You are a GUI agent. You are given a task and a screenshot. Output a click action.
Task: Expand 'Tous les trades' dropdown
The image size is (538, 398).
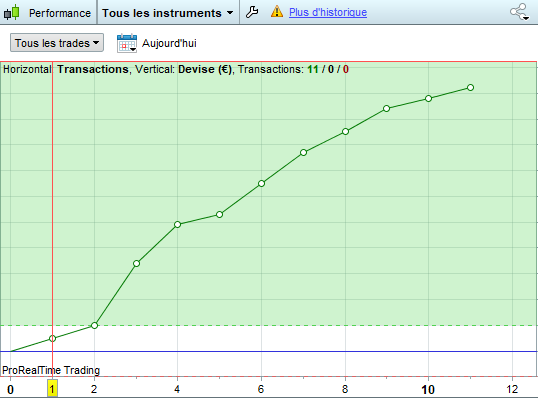click(57, 43)
